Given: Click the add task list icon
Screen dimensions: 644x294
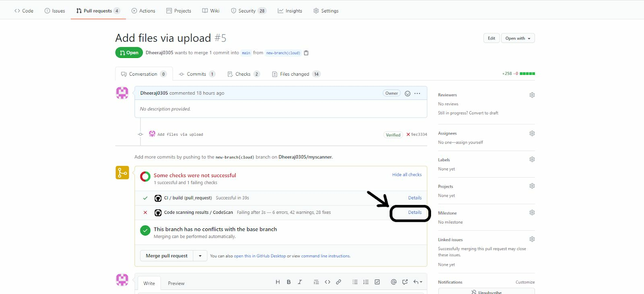Looking at the screenshot, I should pyautogui.click(x=377, y=282).
